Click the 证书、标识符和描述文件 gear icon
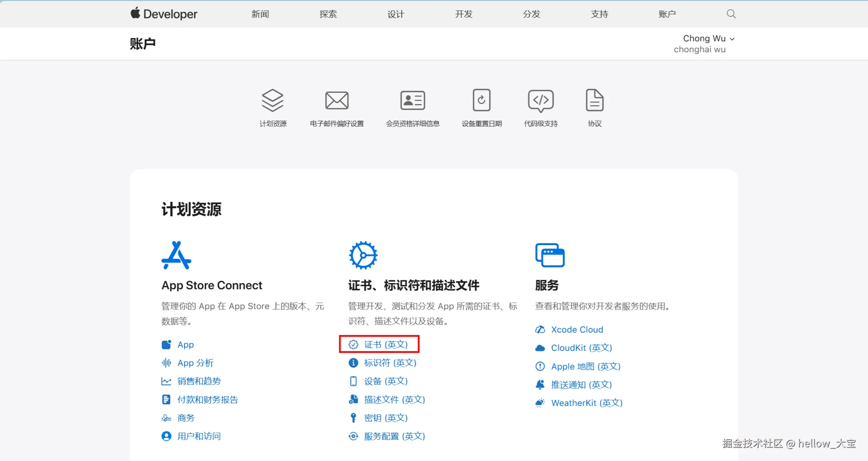Screen dimensions: 868x461 (363, 255)
